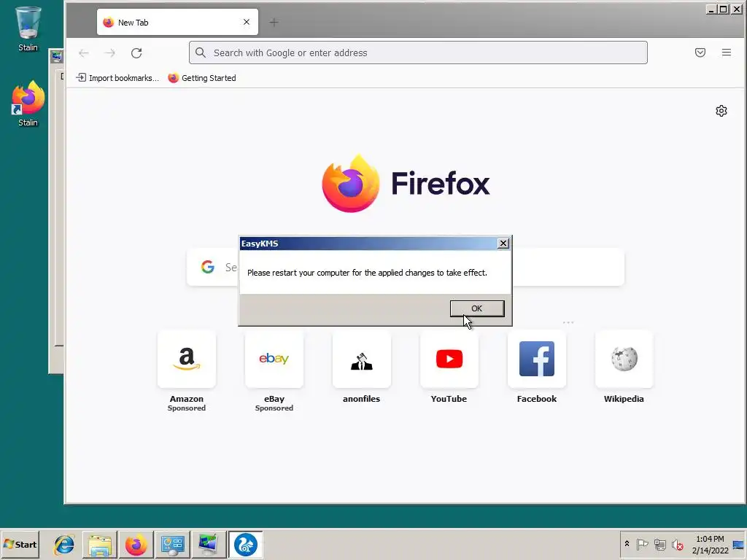Open the Action Center flag icon
The width and height of the screenshot is (747, 560).
point(642,544)
